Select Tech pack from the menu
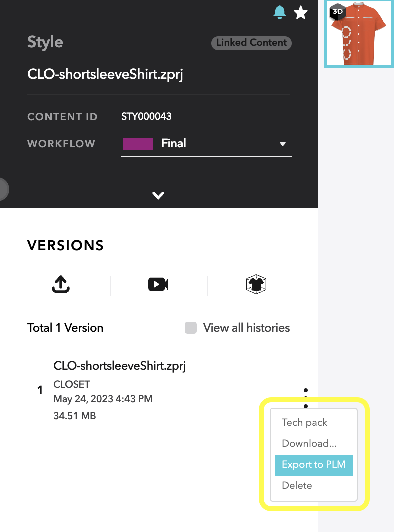The image size is (394, 532). [x=304, y=422]
